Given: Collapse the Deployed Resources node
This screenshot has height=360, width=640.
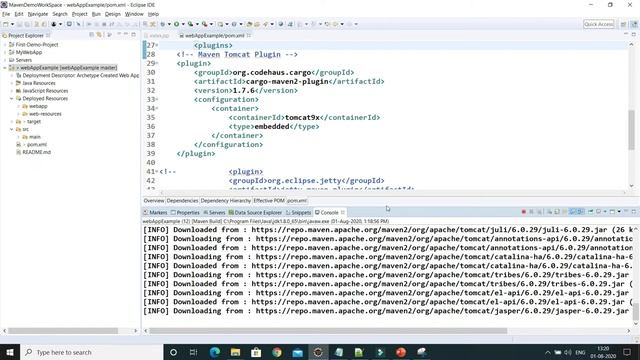Looking at the screenshot, I should click(x=11, y=98).
